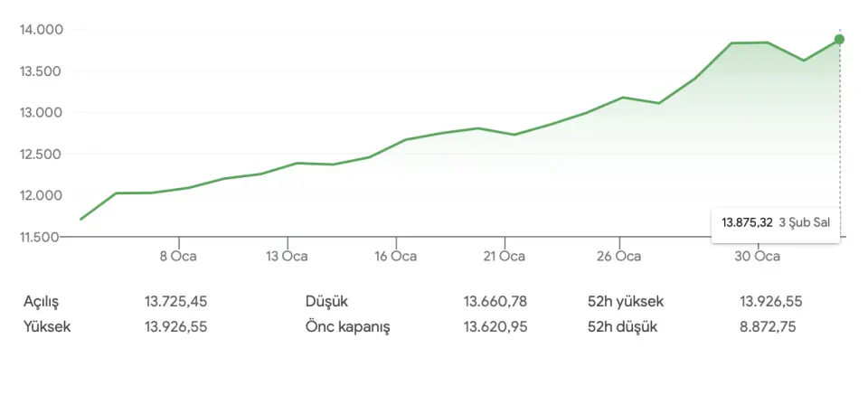The image size is (868, 414).
Task: Click the 8 Oca date label
Action: (178, 257)
